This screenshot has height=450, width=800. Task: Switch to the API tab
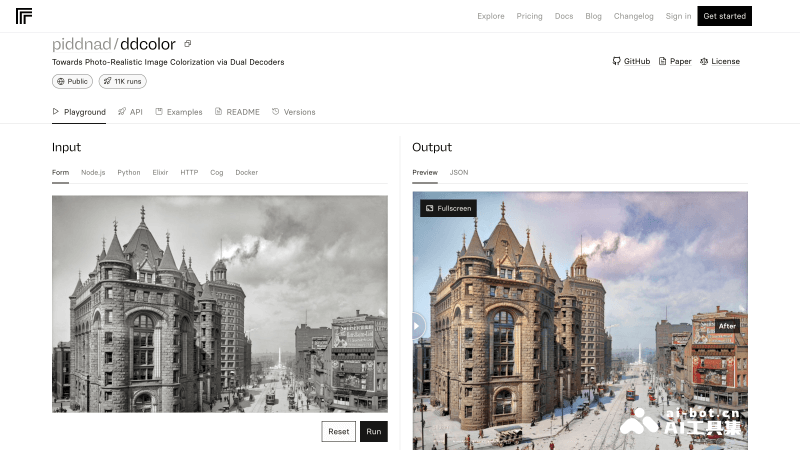[x=130, y=112]
